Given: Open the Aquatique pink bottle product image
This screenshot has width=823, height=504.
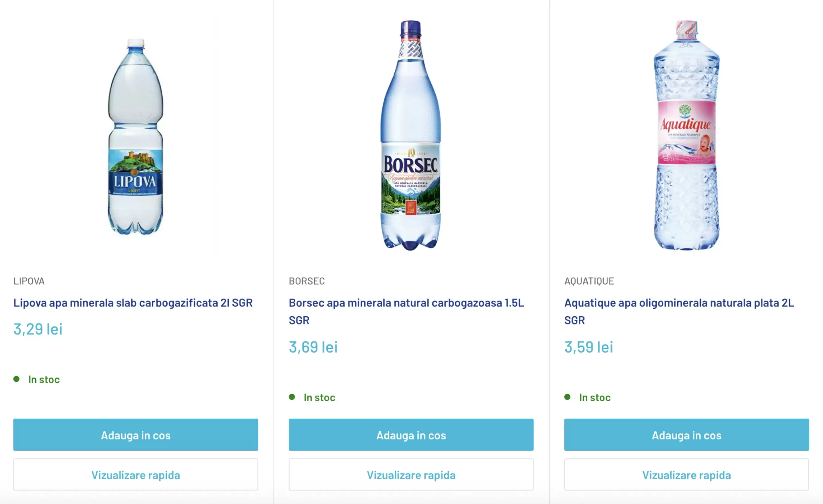Looking at the screenshot, I should click(686, 135).
